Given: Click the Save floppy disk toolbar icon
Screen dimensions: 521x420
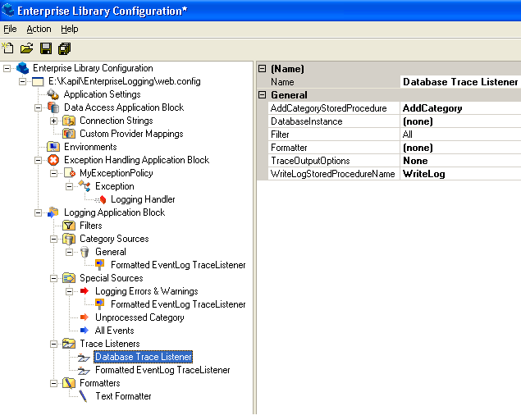Looking at the screenshot, I should (46, 48).
